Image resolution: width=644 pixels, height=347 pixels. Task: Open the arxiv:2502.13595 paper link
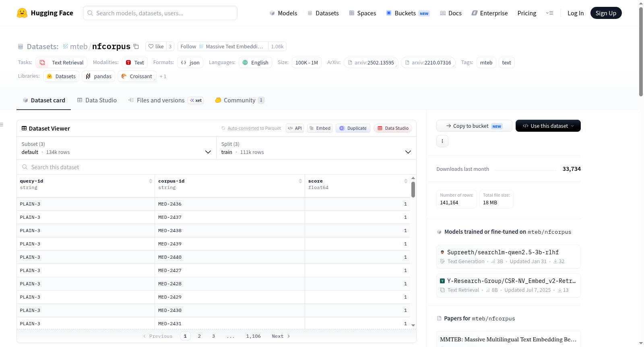coord(371,62)
